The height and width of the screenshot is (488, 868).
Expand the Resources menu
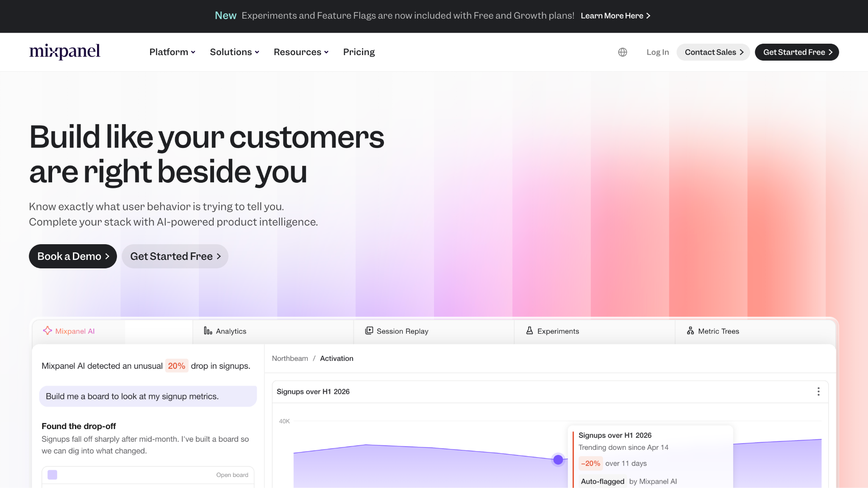[x=301, y=52]
